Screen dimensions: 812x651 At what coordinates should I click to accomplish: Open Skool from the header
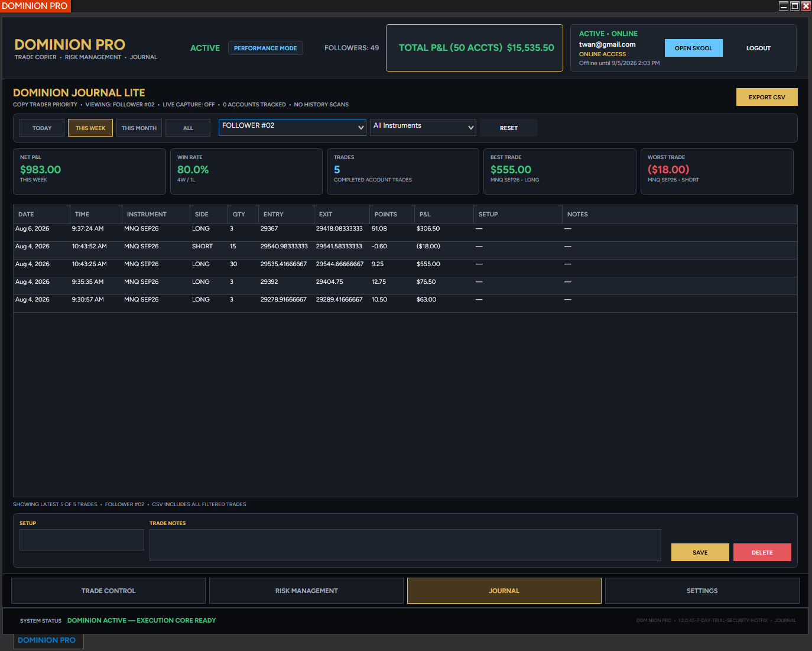[693, 48]
